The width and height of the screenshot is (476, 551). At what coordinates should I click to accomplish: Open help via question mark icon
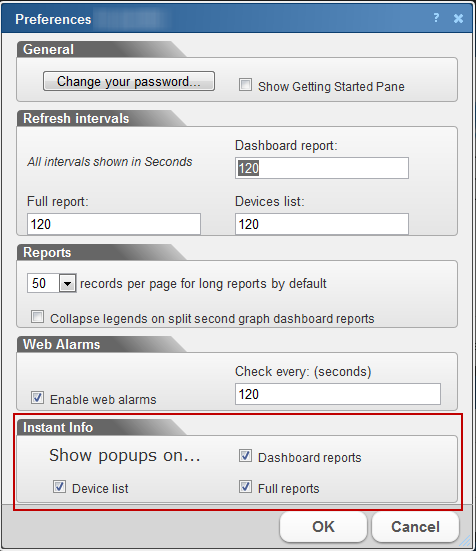[x=436, y=18]
